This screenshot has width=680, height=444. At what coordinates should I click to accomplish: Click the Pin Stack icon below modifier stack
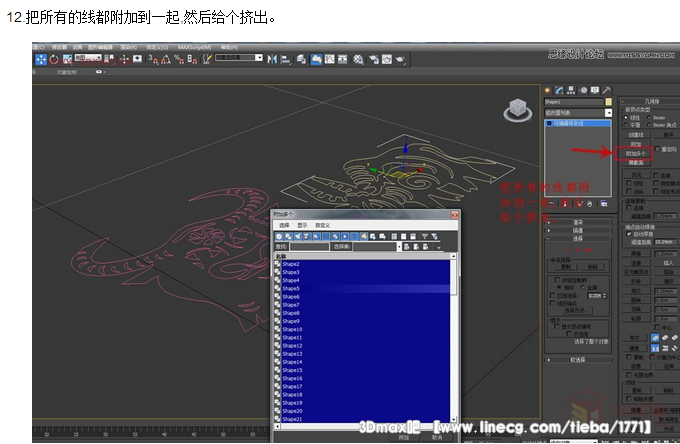pyautogui.click(x=551, y=203)
